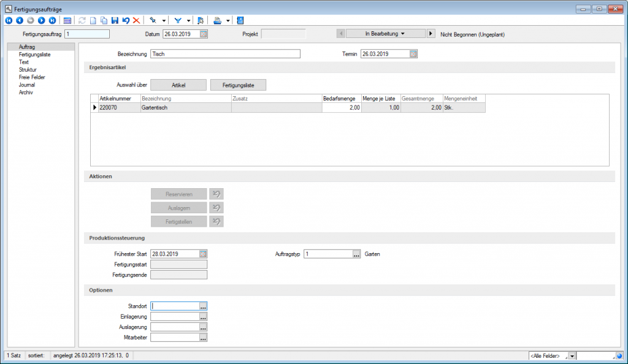Jump to the last record
Viewport: 628px width, 364px height.
[x=52, y=20]
